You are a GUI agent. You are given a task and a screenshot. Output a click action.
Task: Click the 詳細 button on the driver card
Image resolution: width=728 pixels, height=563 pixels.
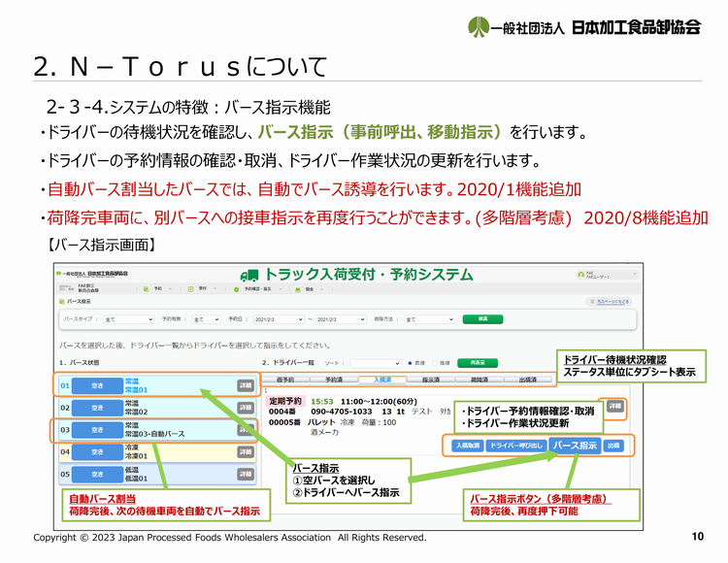pos(614,406)
